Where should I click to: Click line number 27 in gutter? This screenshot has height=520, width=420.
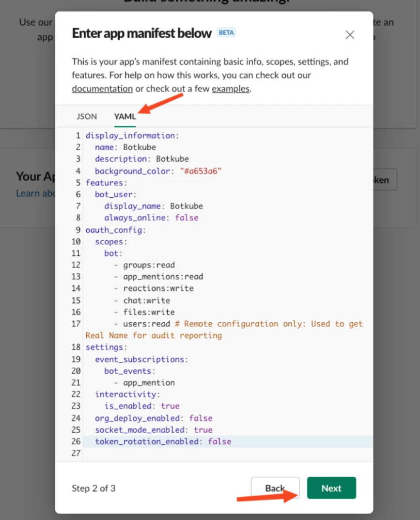[x=77, y=453]
